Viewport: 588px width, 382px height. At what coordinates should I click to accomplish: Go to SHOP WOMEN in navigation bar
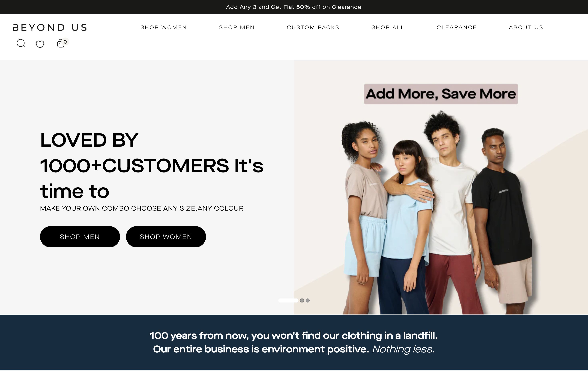click(164, 27)
